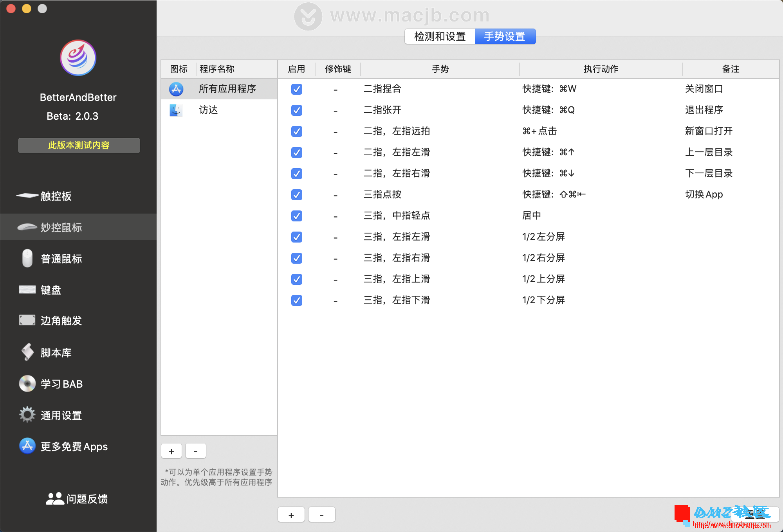Add a gesture with the gesture list plus button

(291, 515)
